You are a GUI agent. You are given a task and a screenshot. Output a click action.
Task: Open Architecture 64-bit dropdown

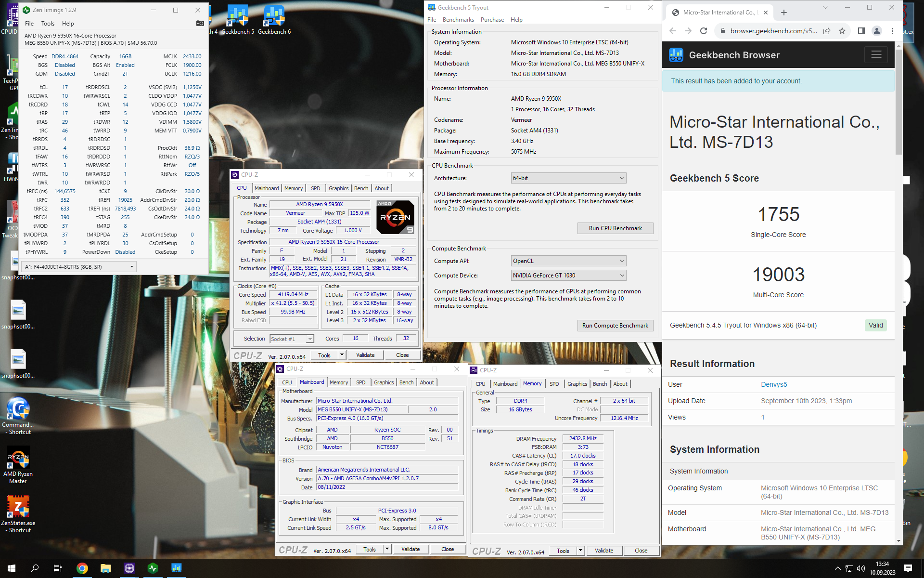tap(568, 178)
